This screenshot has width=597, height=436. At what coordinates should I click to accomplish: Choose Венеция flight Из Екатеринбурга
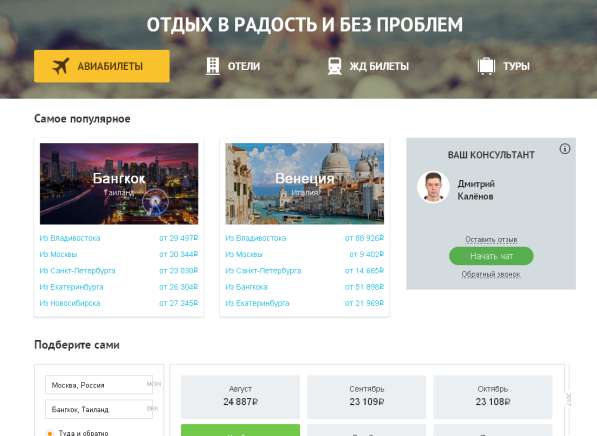point(257,303)
